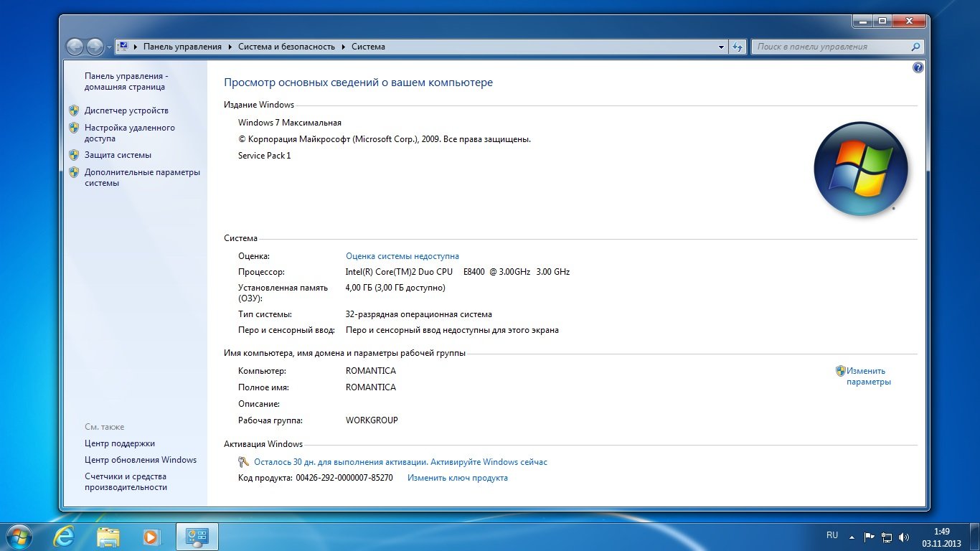Click "WORKGROUP" workgroup value
This screenshot has width=980, height=551.
(372, 420)
